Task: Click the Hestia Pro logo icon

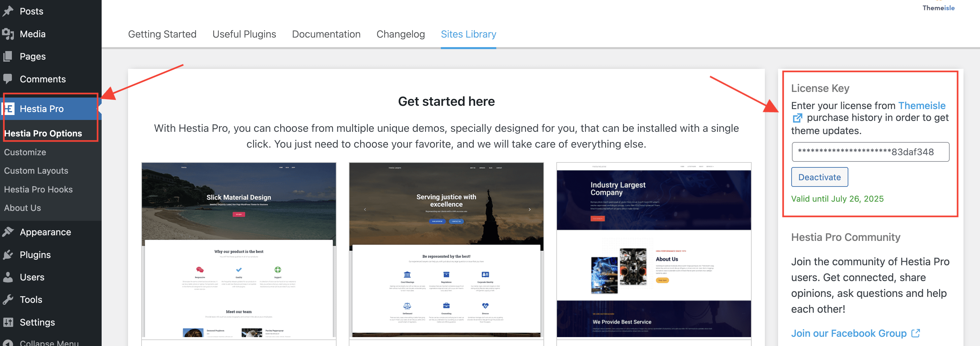Action: pyautogui.click(x=8, y=109)
